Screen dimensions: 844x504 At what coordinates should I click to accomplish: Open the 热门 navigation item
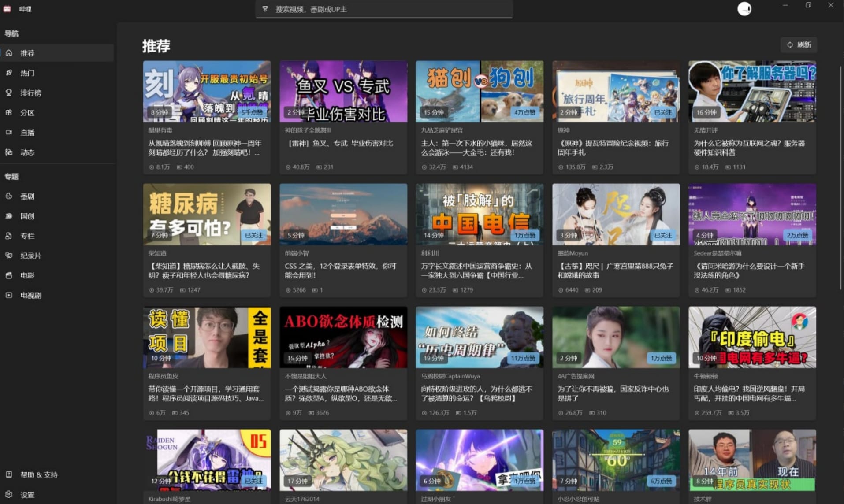pos(57,73)
